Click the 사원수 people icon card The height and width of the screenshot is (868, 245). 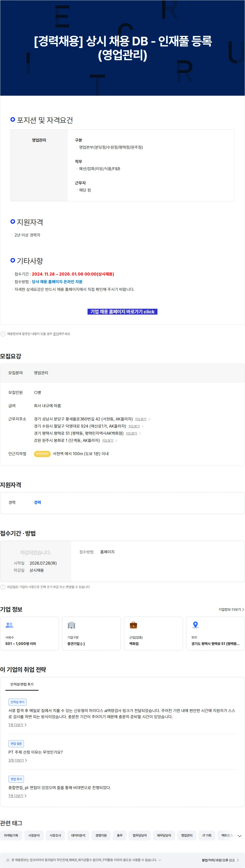coord(29,634)
